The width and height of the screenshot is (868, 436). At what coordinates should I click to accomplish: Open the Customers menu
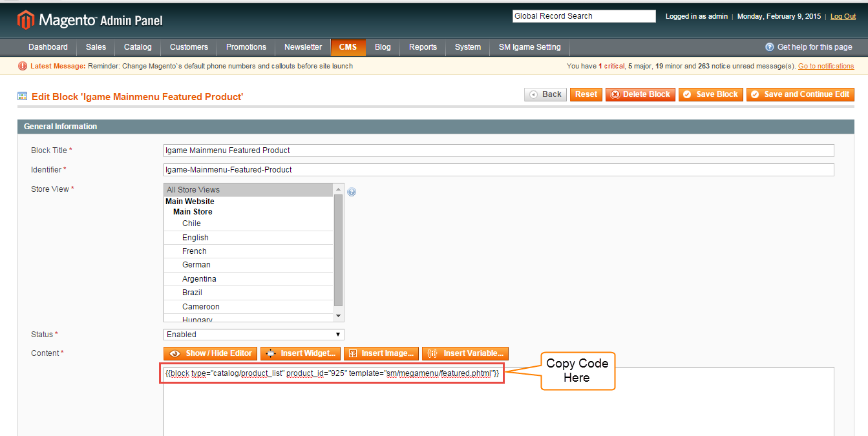click(x=189, y=47)
